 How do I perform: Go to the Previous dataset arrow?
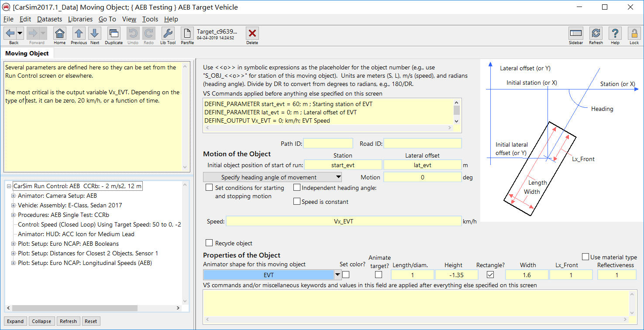79,33
